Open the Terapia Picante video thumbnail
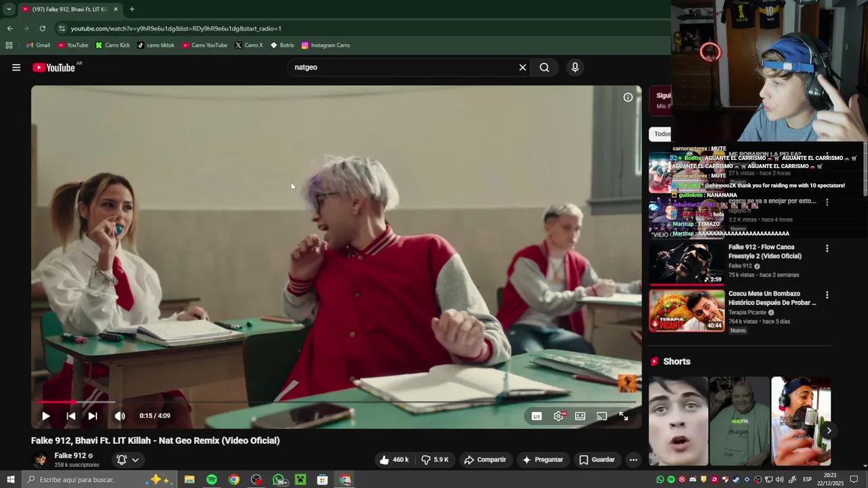Image resolution: width=868 pixels, height=488 pixels. (x=687, y=310)
